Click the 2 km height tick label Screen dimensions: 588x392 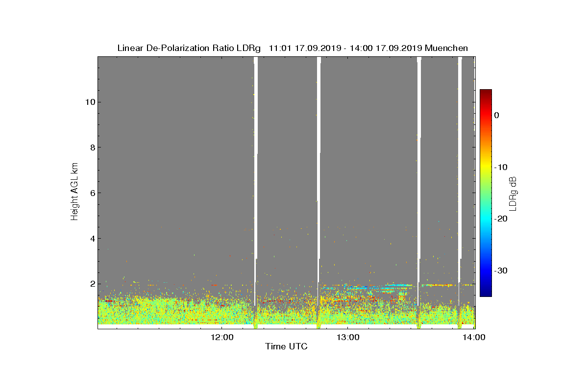(92, 284)
